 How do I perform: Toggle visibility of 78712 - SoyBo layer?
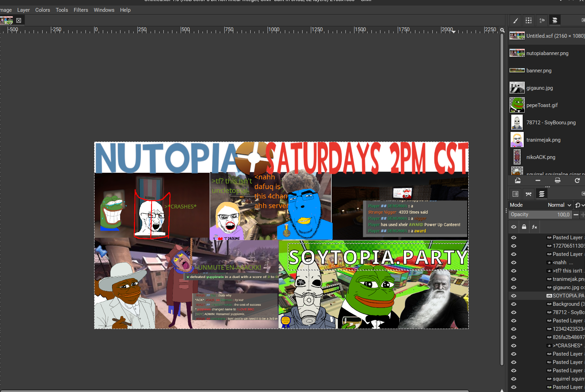click(514, 312)
